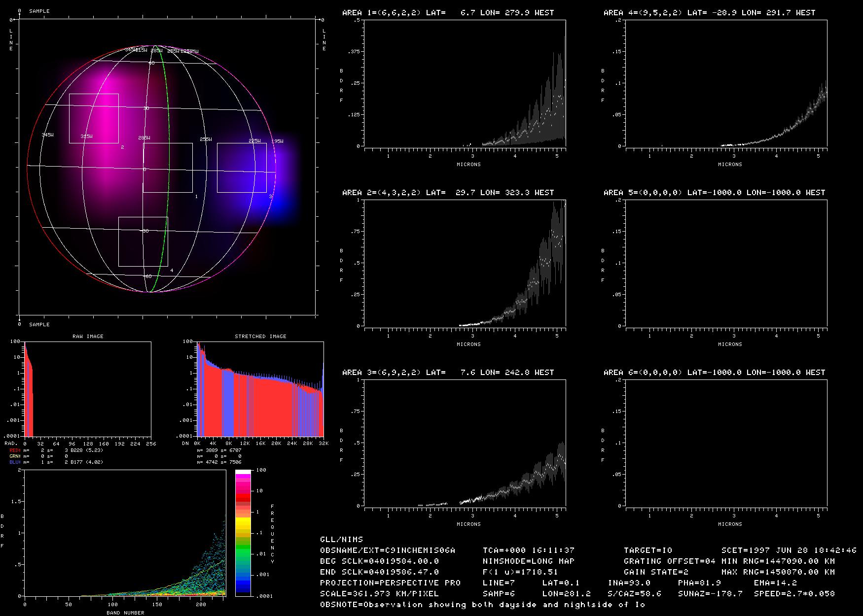
Task: Click the OBSNOTE observation note text
Action: 482,605
